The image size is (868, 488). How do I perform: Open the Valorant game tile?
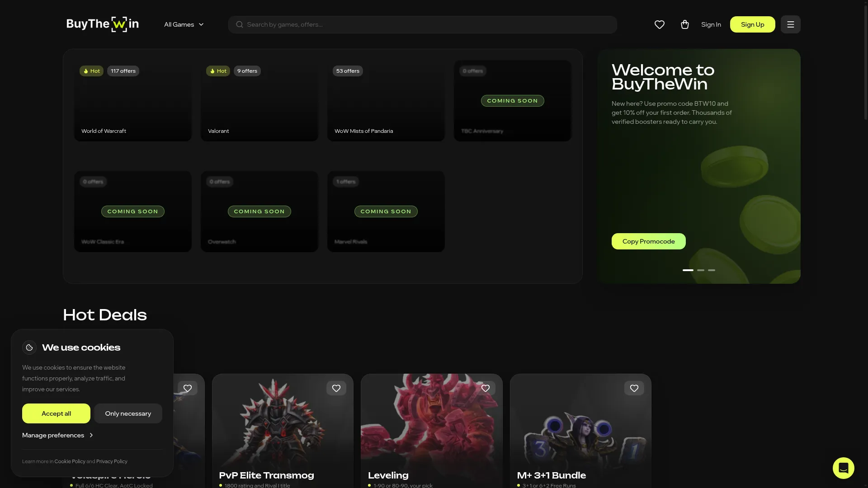pos(259,101)
